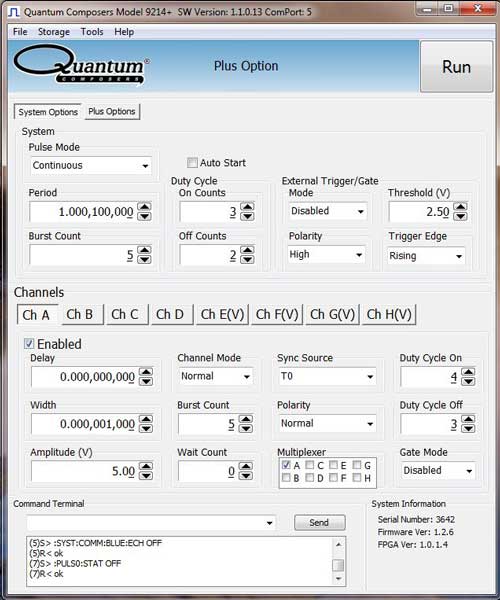Viewport: 500px width, 600px height.
Task: Check Multiplexer H checkbox
Action: [357, 478]
